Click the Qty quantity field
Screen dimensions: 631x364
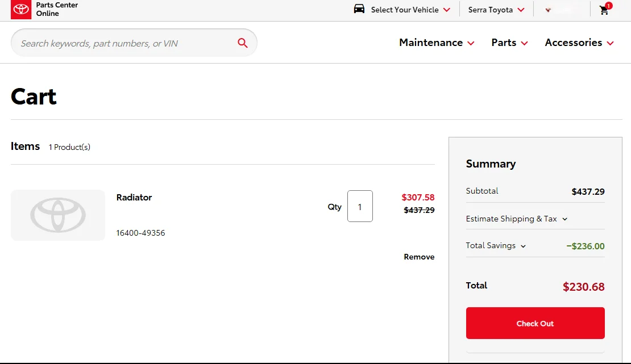tap(360, 206)
